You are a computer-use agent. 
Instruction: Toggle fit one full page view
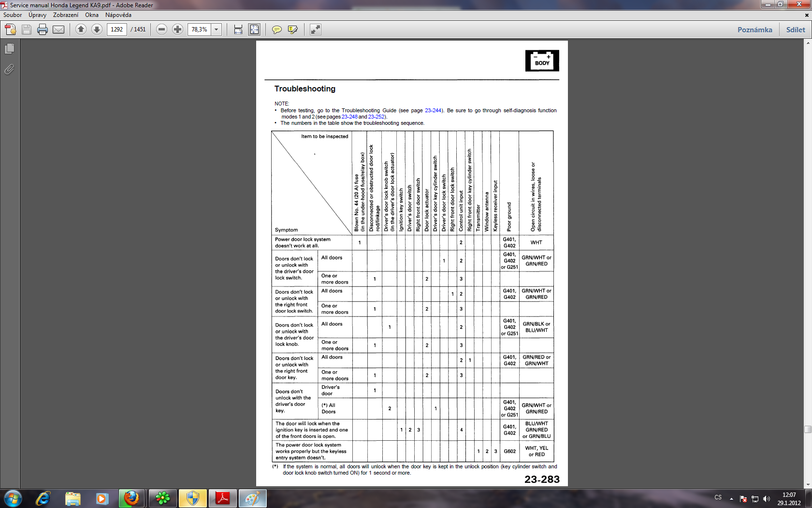coord(254,30)
